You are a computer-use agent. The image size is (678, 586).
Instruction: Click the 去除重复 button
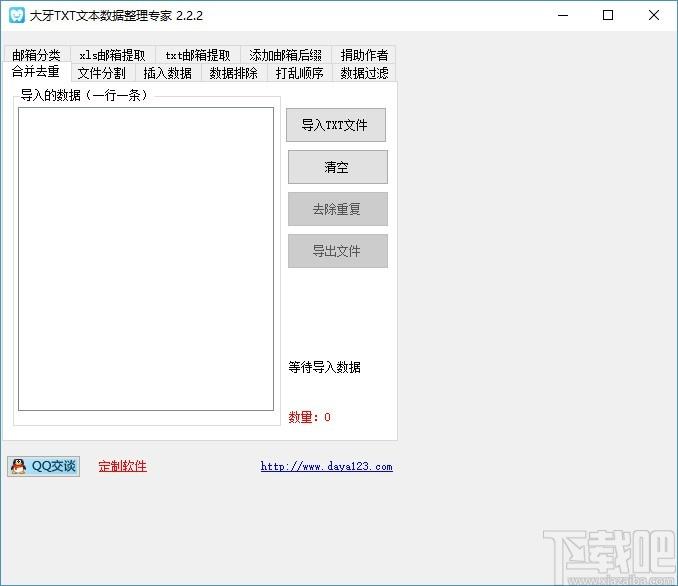[x=338, y=209]
